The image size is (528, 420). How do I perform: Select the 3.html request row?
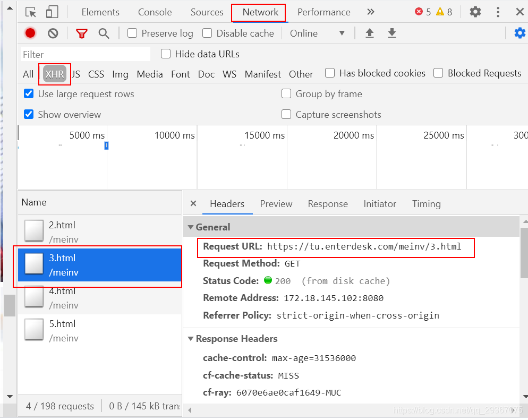tap(100, 265)
